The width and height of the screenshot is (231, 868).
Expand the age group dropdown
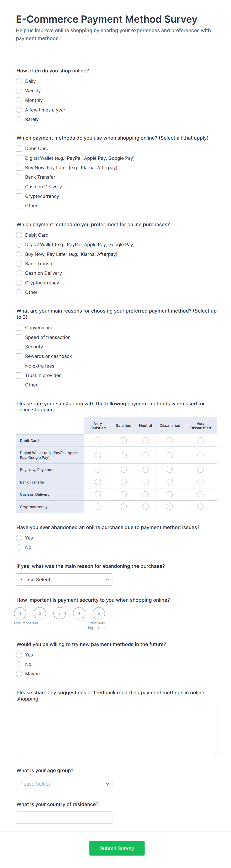coord(64,784)
